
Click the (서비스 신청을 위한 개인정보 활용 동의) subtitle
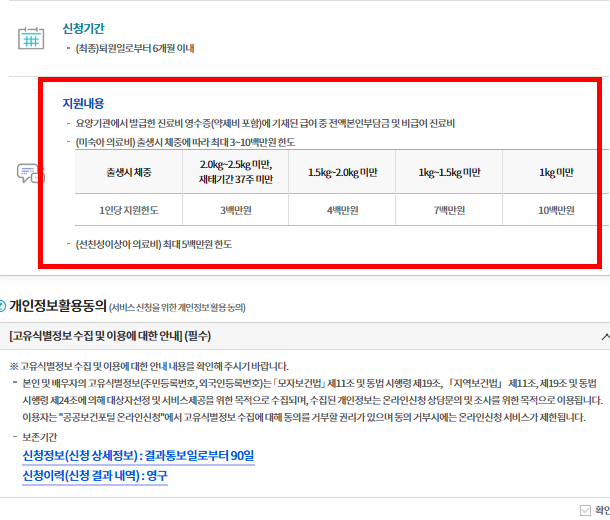(x=177, y=308)
